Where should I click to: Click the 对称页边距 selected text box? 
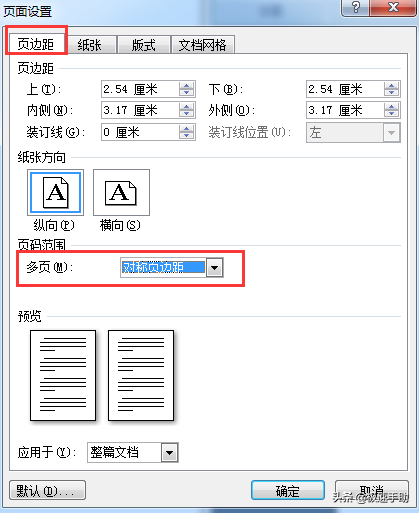163,267
